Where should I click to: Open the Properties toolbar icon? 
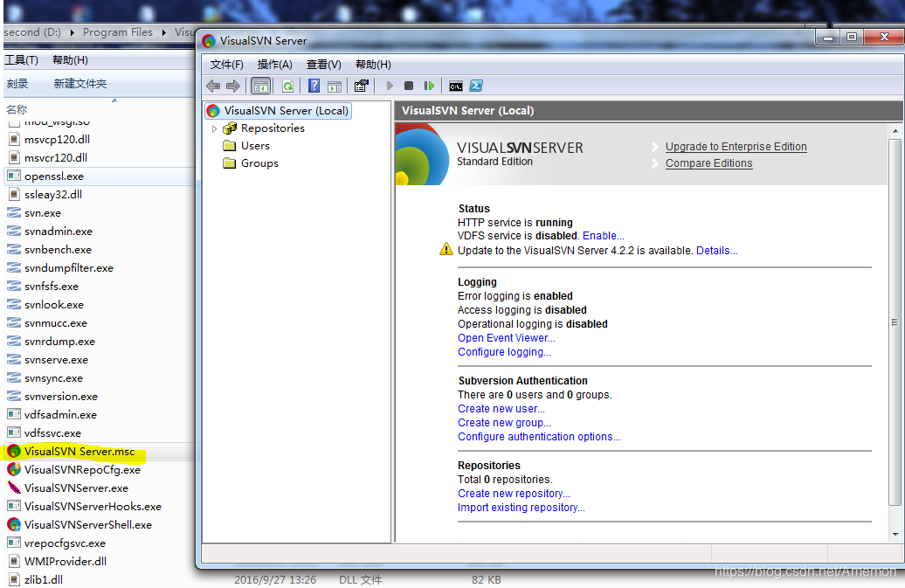(x=362, y=86)
